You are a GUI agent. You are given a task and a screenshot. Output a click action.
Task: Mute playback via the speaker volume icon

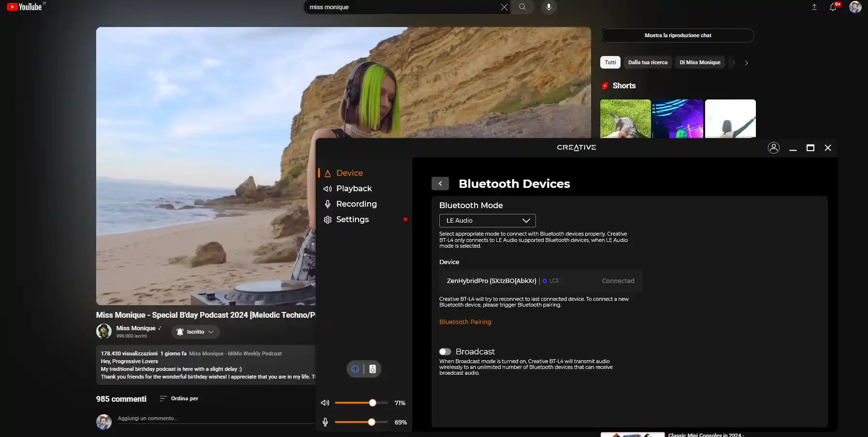coord(325,403)
